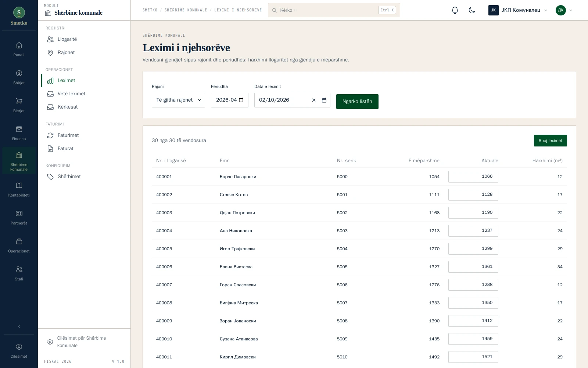Collapse the sidebar with the arrow

tap(19, 326)
